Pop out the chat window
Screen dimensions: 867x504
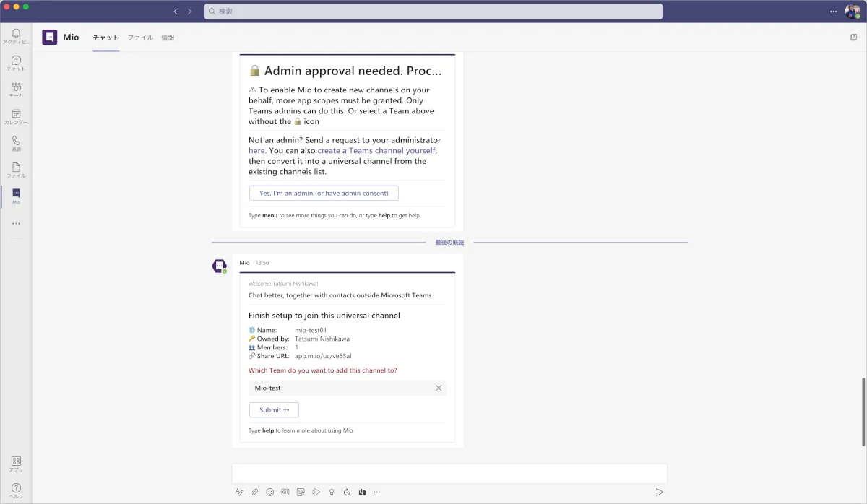point(853,38)
